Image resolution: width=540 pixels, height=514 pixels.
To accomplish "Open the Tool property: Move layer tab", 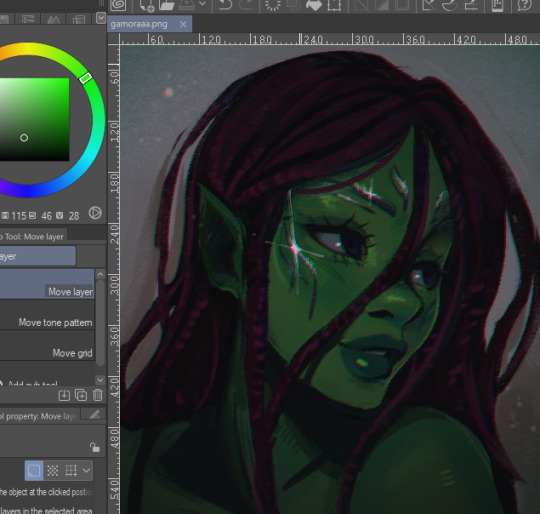I will (39, 416).
